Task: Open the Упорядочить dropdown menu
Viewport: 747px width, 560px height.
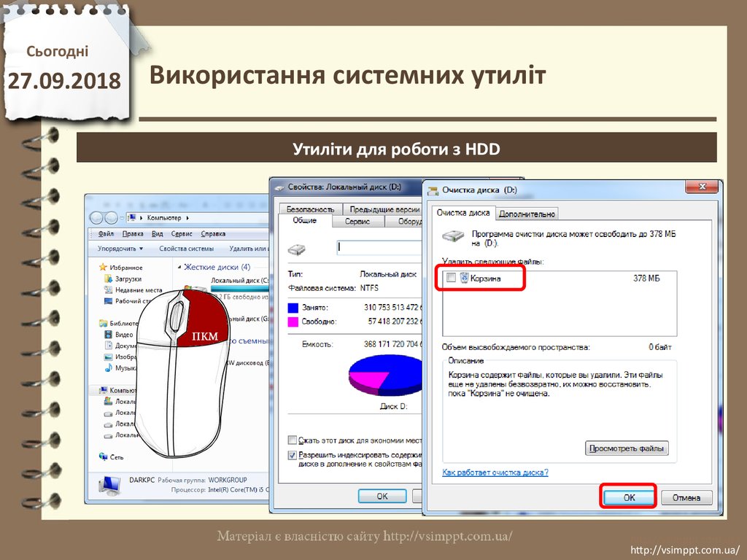Action: [x=120, y=249]
